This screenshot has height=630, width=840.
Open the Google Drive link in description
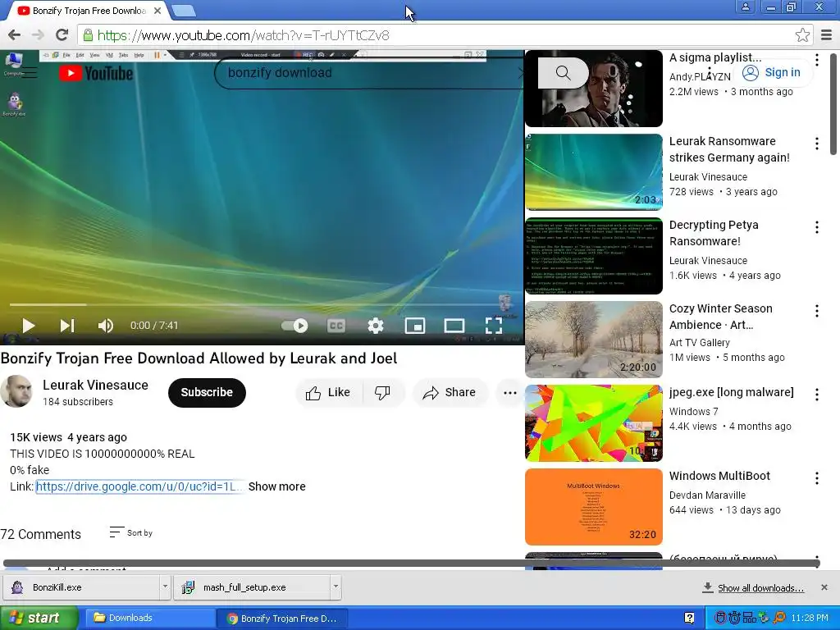tap(139, 486)
